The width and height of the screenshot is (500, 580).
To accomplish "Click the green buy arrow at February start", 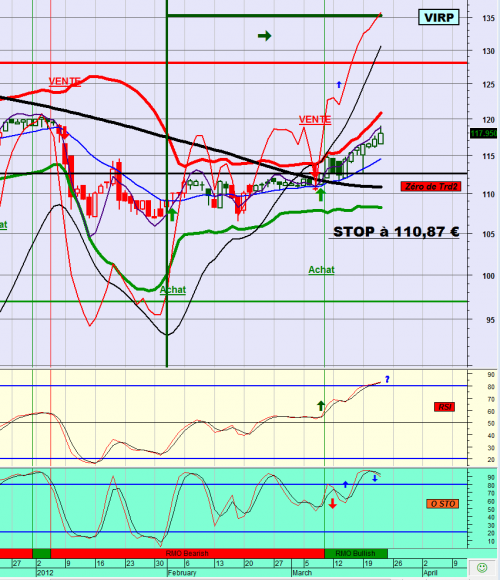I will coord(172,215).
